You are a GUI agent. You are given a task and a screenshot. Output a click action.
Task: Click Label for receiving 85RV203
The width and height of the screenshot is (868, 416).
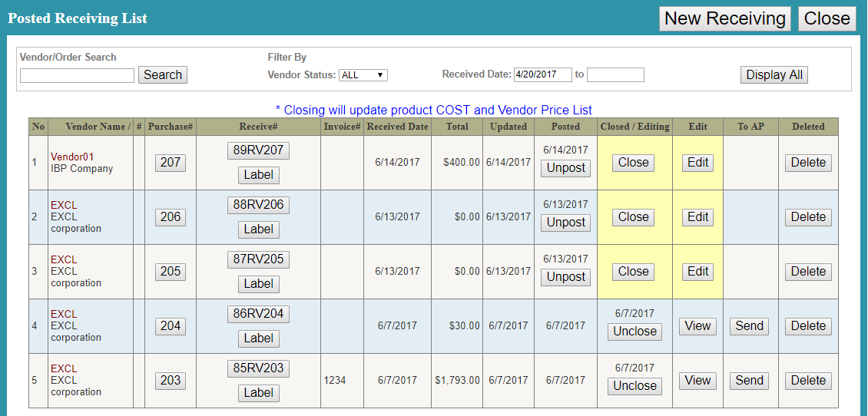(x=259, y=393)
